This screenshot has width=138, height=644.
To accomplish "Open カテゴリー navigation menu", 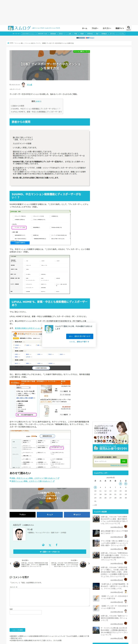I will coord(107,28).
